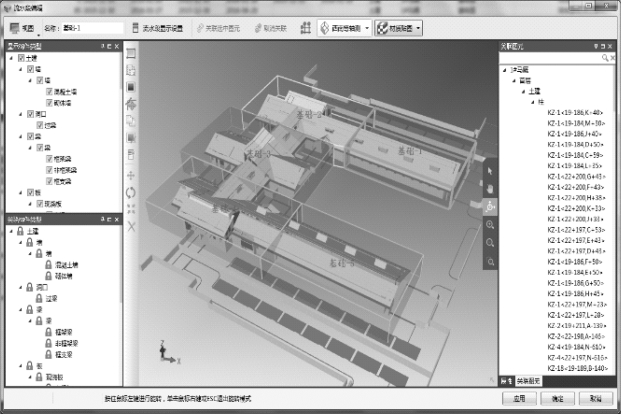
Task: Switch to the 关联图元 tab
Action: pos(528,381)
